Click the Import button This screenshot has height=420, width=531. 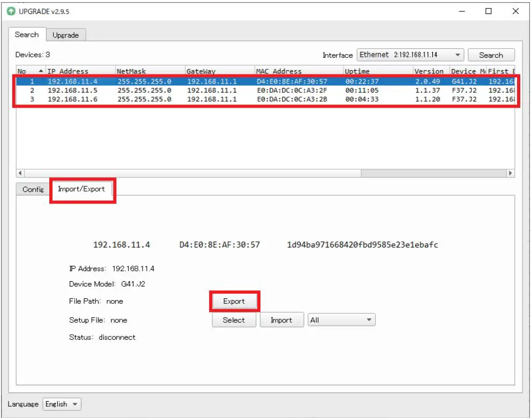(281, 320)
